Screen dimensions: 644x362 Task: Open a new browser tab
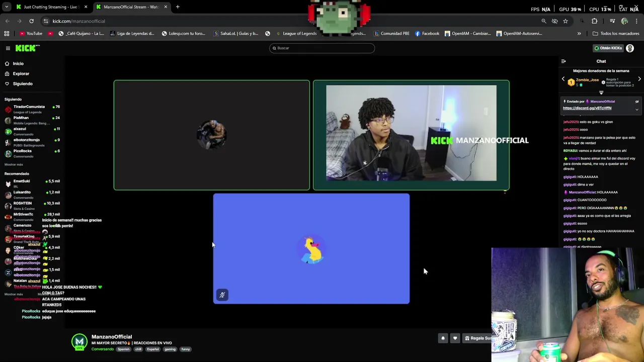[x=178, y=7]
